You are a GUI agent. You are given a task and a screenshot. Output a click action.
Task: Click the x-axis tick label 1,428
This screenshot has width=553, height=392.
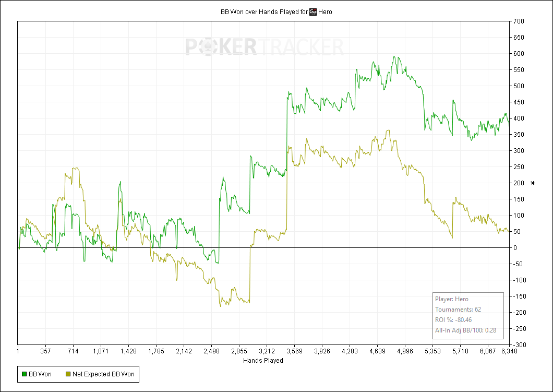point(128,351)
